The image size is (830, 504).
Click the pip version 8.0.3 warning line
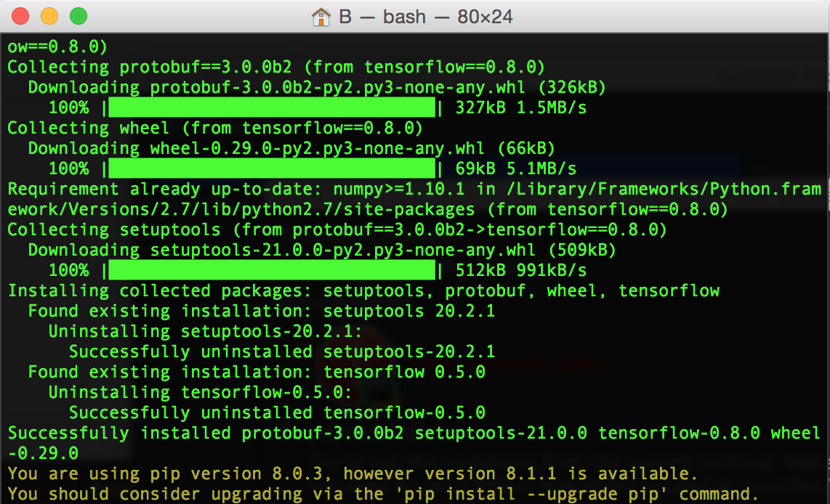click(352, 473)
